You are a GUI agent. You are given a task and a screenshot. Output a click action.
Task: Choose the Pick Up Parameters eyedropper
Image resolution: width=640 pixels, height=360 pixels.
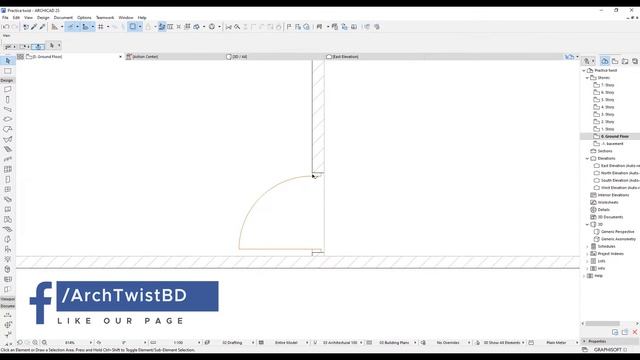click(34, 27)
